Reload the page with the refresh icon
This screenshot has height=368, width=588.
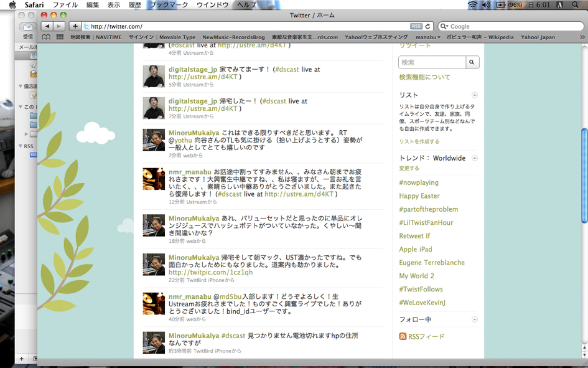click(x=427, y=26)
